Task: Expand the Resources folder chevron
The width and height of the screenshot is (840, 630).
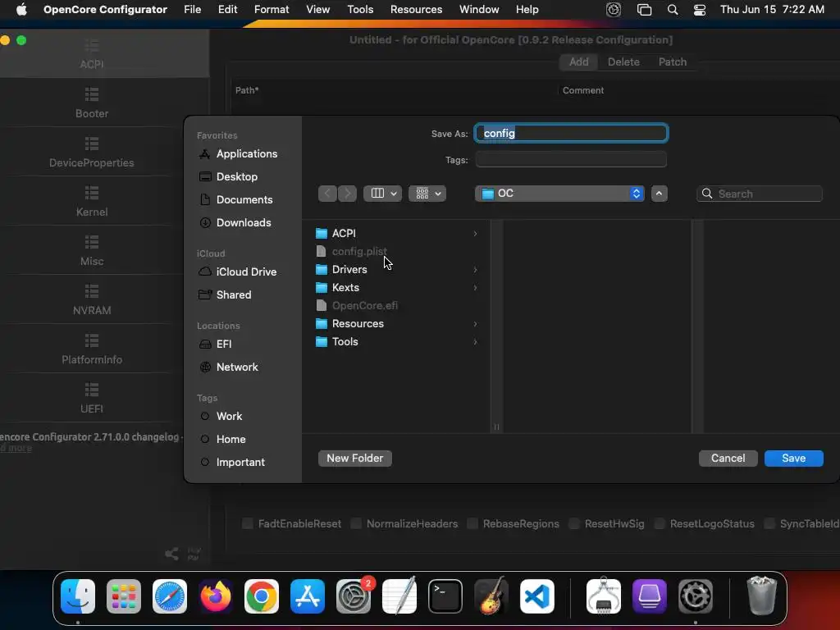Action: [x=475, y=323]
